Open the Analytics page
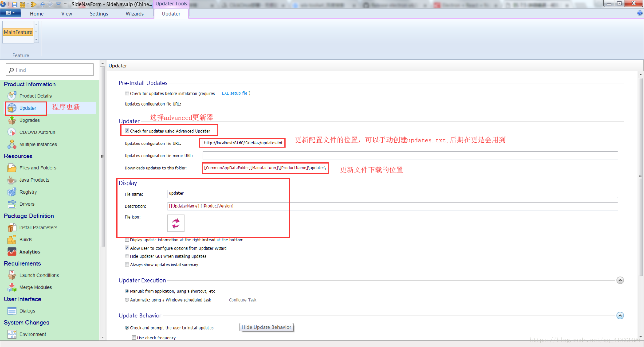Image resolution: width=644 pixels, height=347 pixels. point(30,252)
